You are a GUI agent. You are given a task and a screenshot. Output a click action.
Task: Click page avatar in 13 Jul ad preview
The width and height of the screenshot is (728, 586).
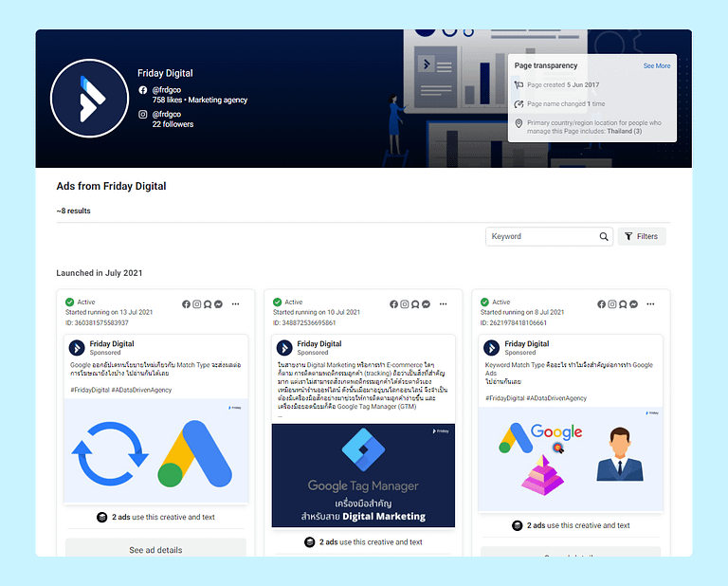click(77, 347)
